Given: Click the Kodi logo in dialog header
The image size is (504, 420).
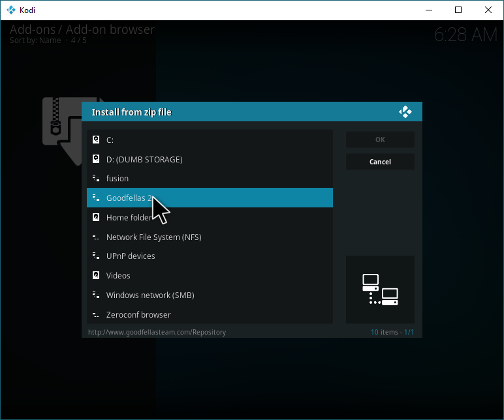Looking at the screenshot, I should (405, 112).
